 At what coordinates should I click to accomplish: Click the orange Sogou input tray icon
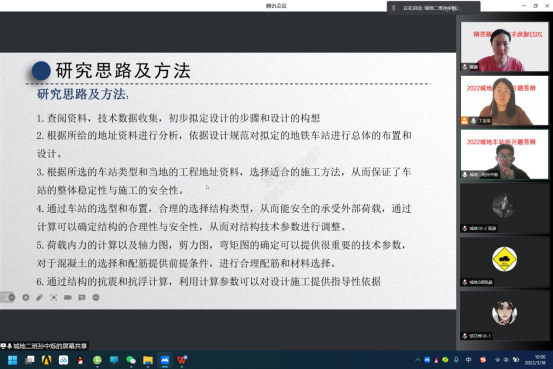pyautogui.click(x=483, y=360)
